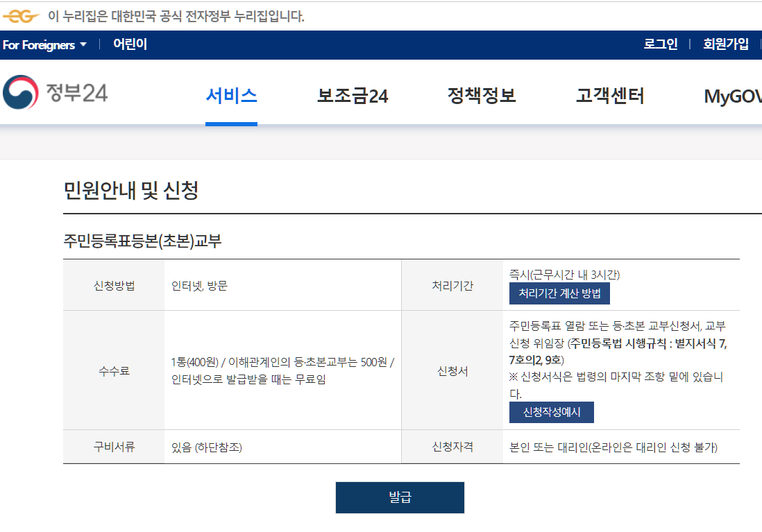Click the 수수료 label cell
The image size is (762, 532).
(x=115, y=370)
